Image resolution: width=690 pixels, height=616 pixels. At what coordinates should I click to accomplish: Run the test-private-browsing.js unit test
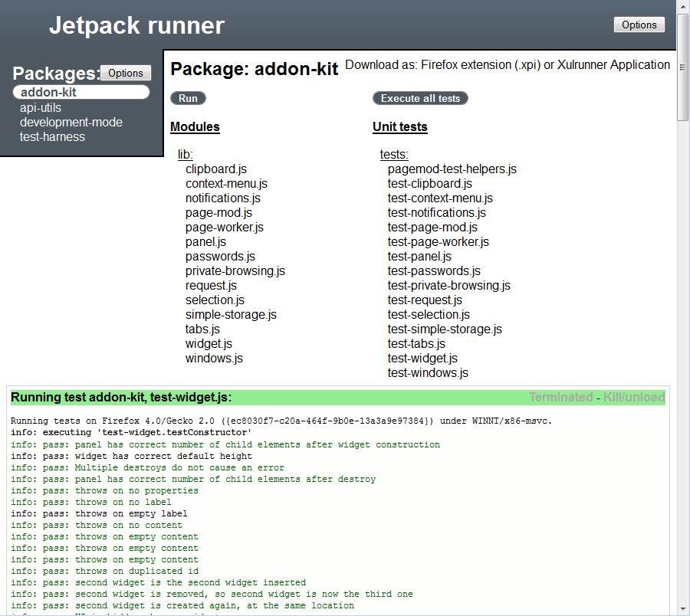click(x=449, y=285)
